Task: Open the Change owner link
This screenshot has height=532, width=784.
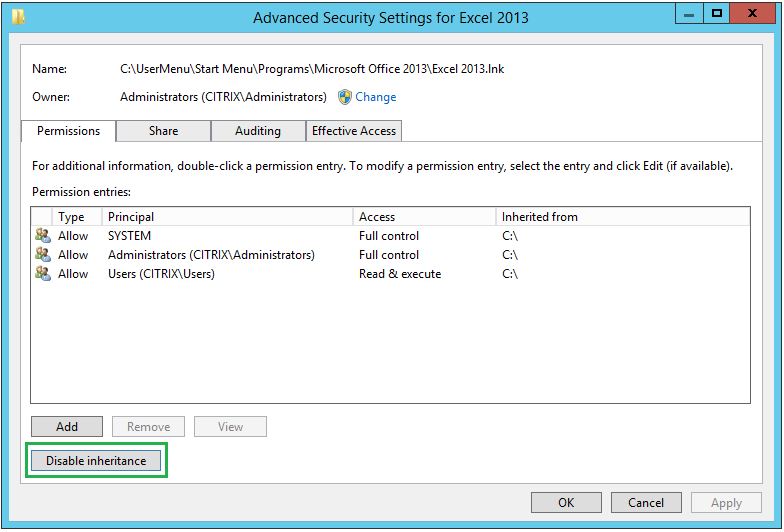Action: click(x=376, y=97)
